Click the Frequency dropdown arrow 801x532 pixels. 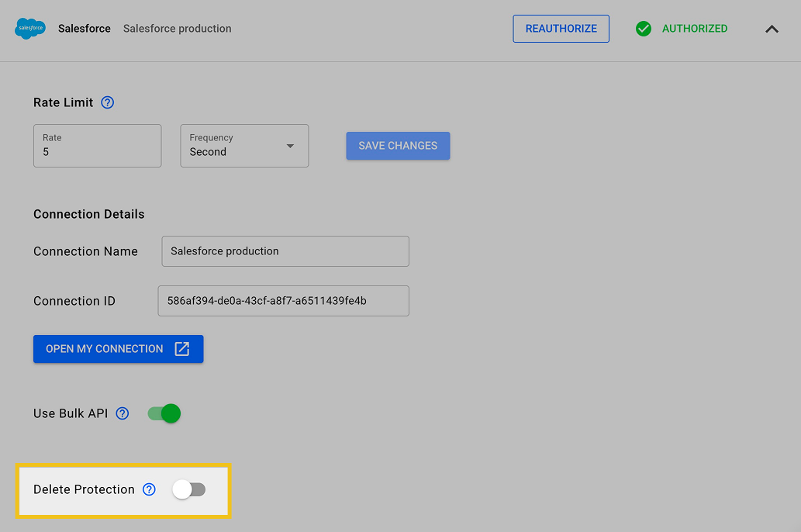(x=290, y=146)
